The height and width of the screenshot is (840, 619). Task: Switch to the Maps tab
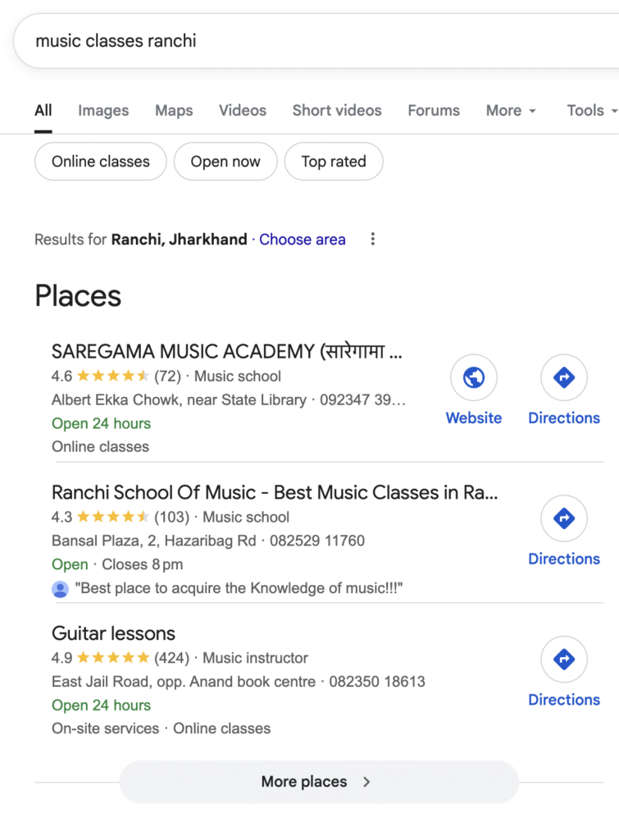174,111
